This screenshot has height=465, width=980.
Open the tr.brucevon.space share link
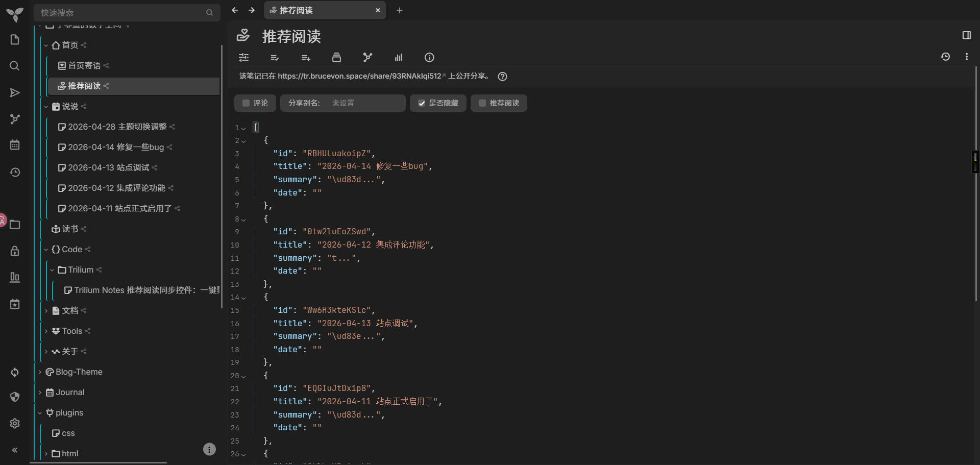(x=359, y=76)
